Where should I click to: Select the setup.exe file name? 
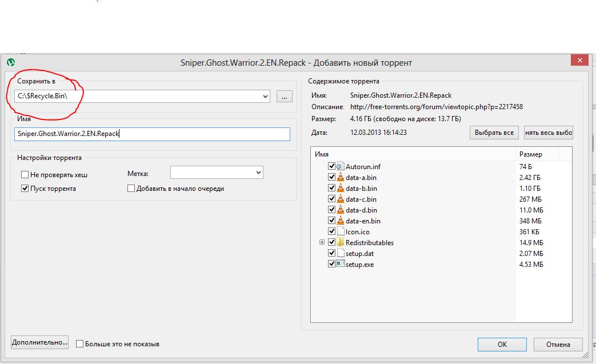(359, 265)
